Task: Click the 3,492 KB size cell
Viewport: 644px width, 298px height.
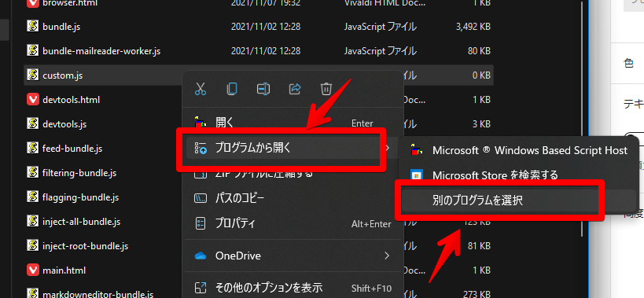Action: point(473,27)
